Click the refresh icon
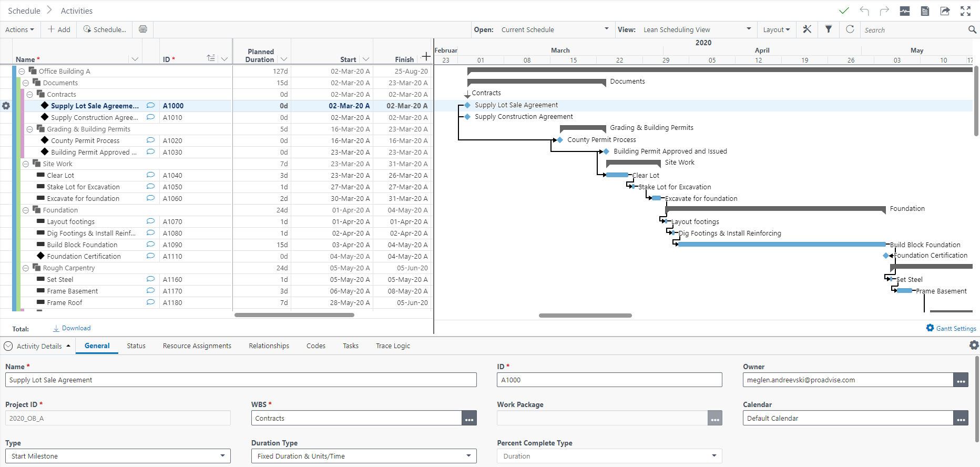The image size is (980, 467). pyautogui.click(x=850, y=29)
